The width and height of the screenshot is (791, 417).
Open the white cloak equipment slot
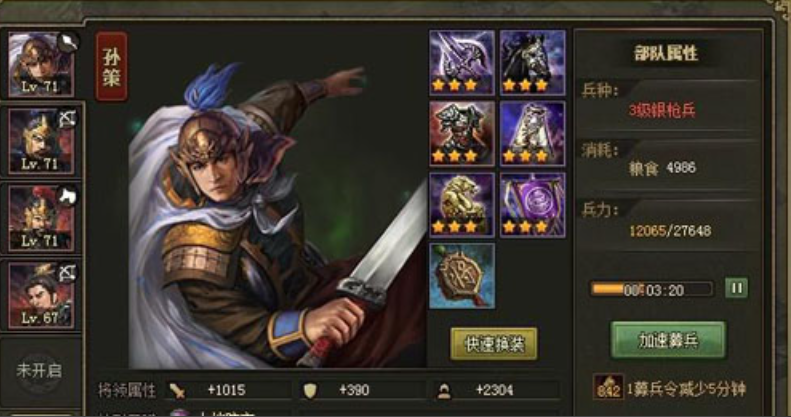point(533,134)
